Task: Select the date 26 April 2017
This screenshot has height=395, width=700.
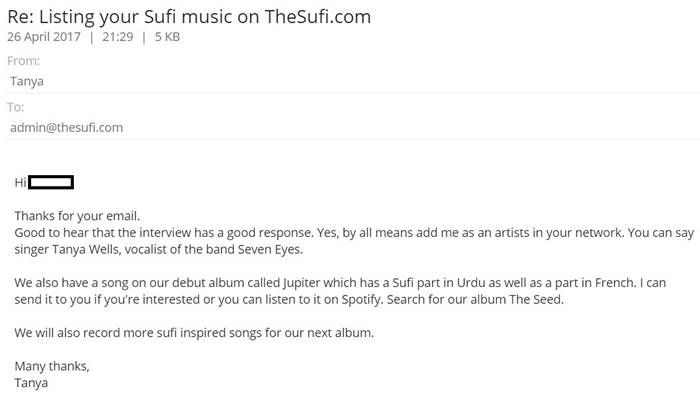Action: pyautogui.click(x=44, y=37)
